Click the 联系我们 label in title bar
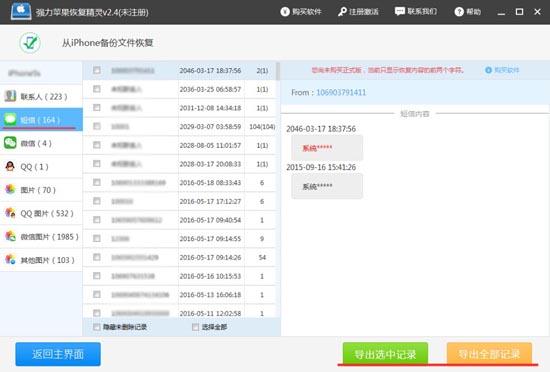This screenshot has height=372, width=550. tap(422, 12)
